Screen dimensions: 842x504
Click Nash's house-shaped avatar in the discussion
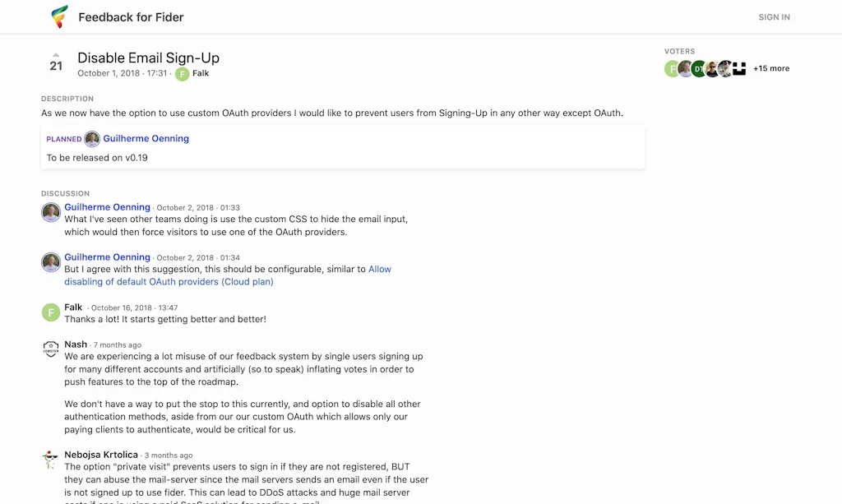tap(50, 349)
